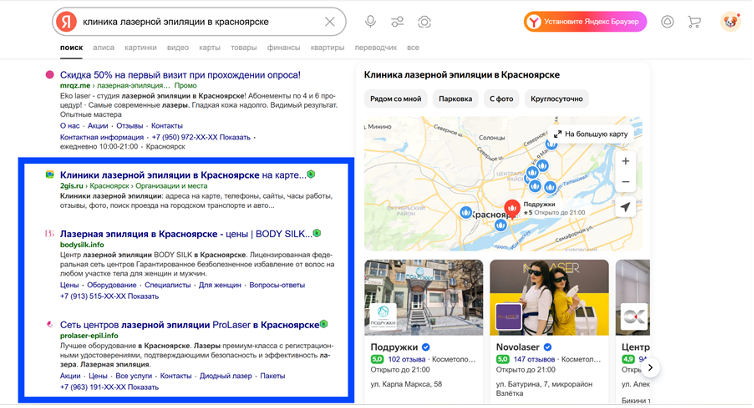Open image search camera icon

[424, 22]
